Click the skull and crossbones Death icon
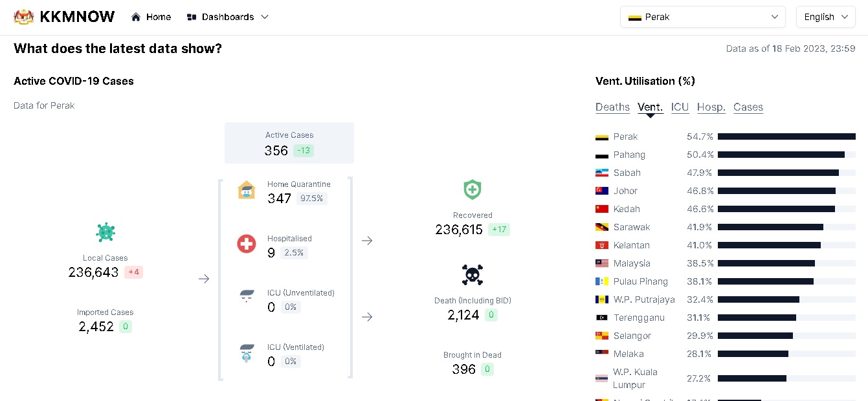Screen dimensions: 868x401 point(473,275)
